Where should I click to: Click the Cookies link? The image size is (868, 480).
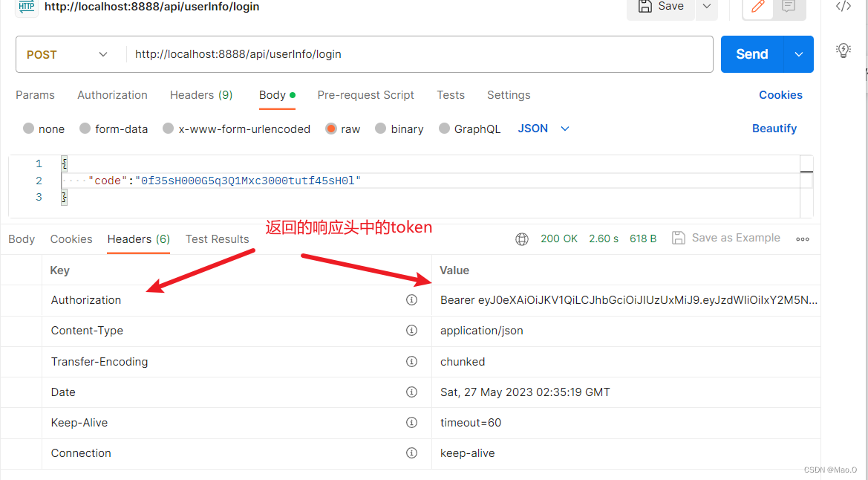780,95
